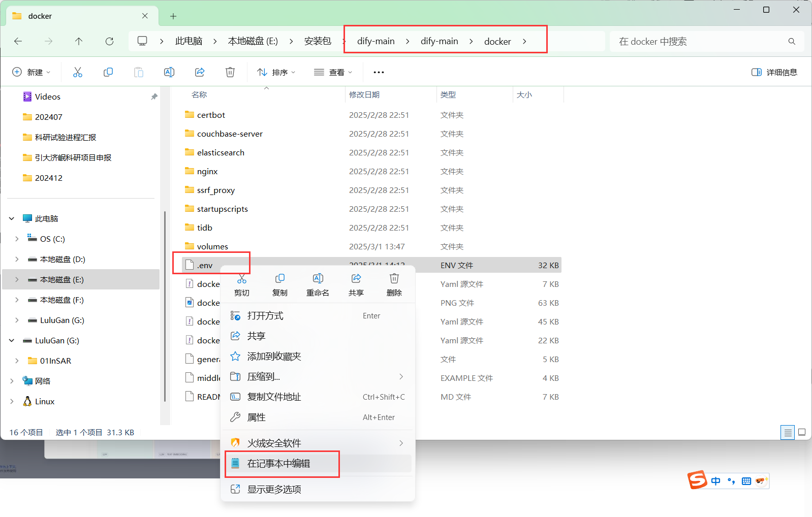The height and width of the screenshot is (517, 812).
Task: Sort by the 名称 column header
Action: pos(199,95)
